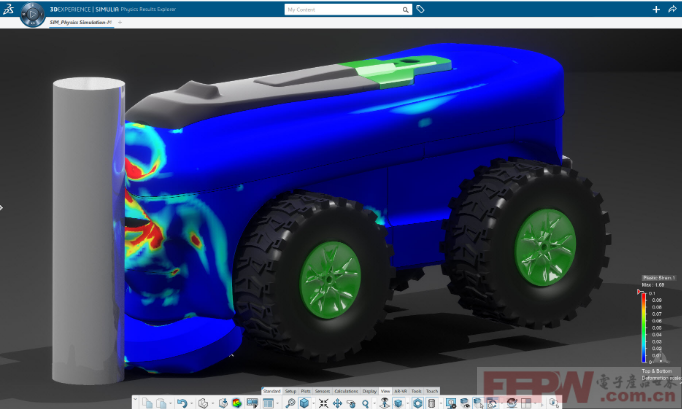The width and height of the screenshot is (682, 409).
Task: Select the Rotate view tool
Action: [x=351, y=404]
